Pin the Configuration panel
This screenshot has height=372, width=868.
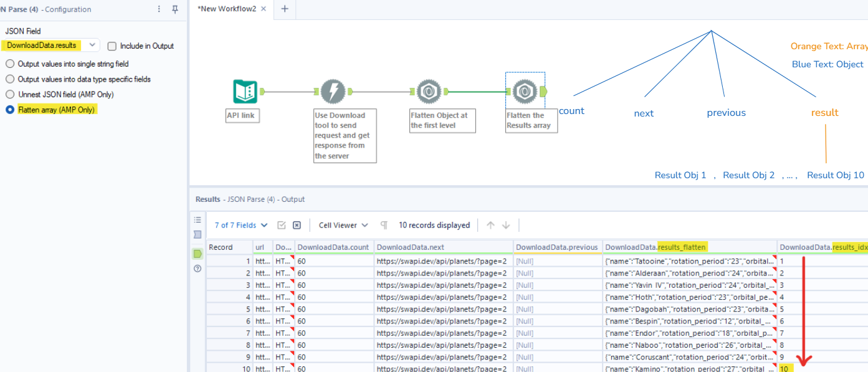[x=175, y=9]
